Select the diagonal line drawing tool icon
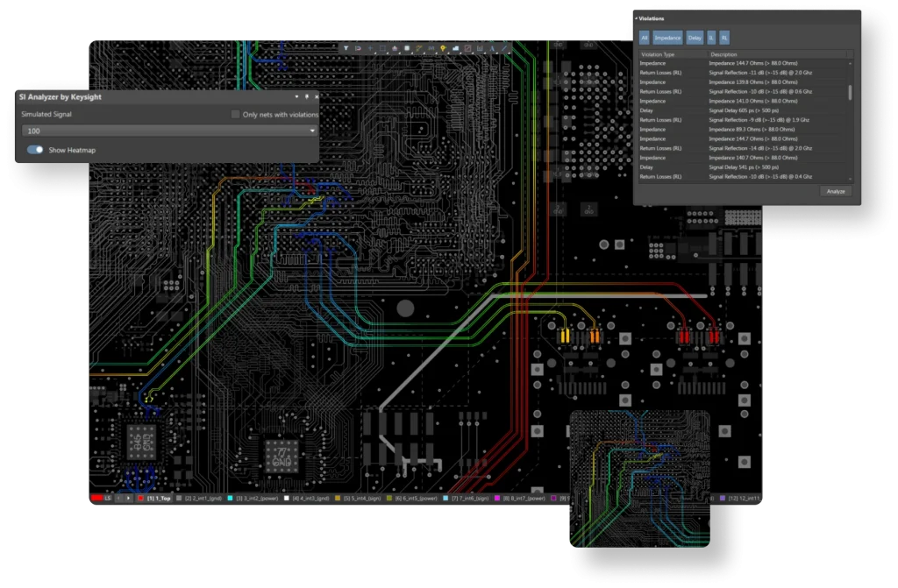Screen dimensions: 898x588 coord(504,48)
